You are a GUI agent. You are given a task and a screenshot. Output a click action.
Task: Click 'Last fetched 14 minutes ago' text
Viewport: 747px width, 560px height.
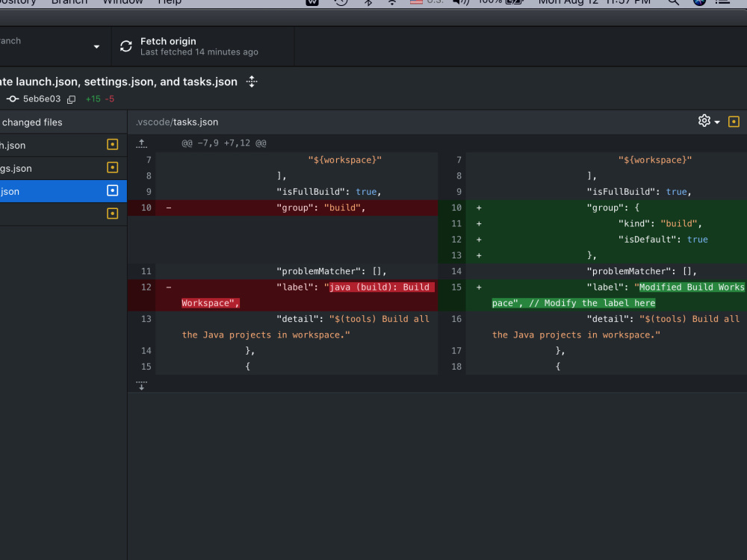click(x=199, y=52)
